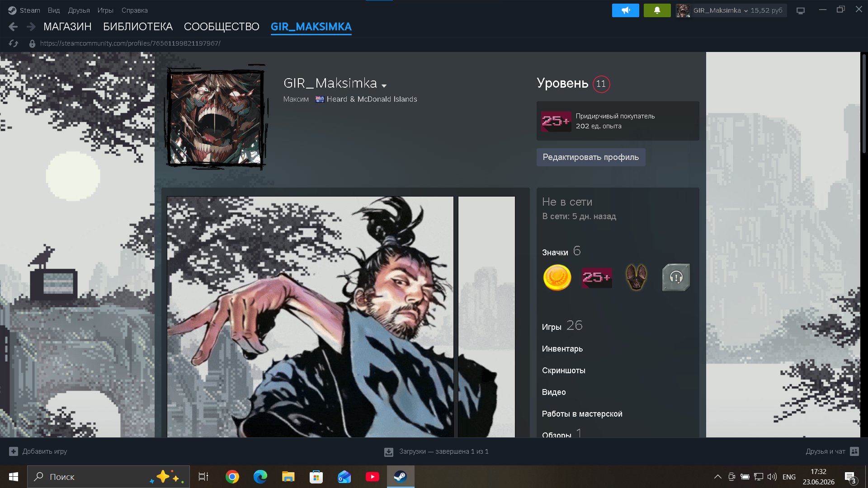Open the green notifications bell

[657, 10]
